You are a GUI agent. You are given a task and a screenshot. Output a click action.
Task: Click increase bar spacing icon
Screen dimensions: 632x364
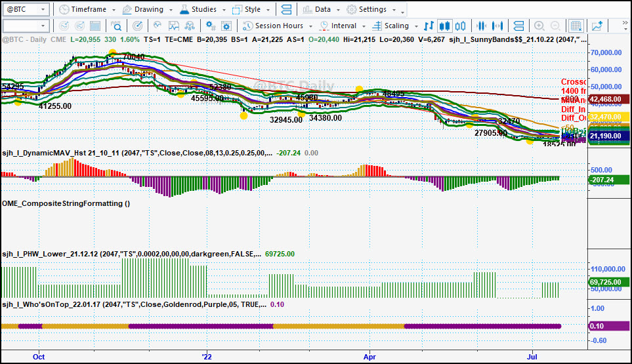[x=497, y=26]
